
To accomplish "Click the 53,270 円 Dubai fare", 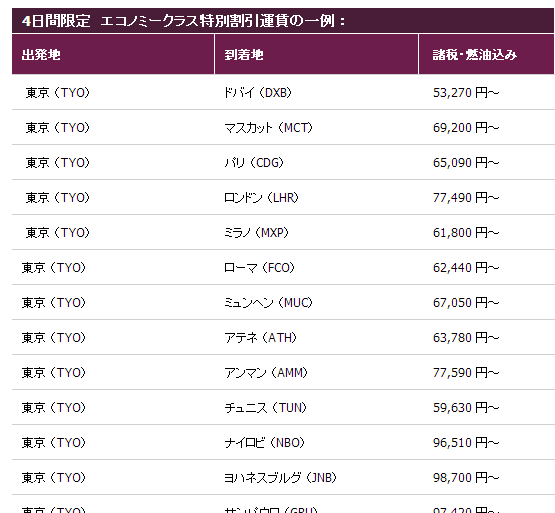I will click(466, 93).
